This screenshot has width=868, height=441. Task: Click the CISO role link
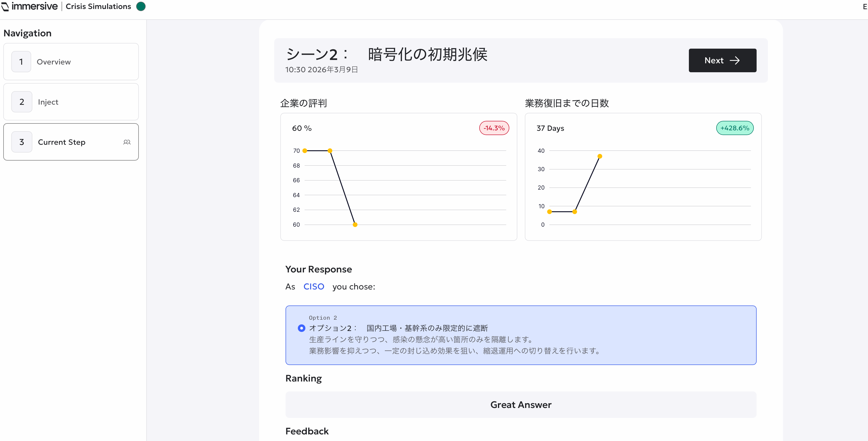coord(314,287)
